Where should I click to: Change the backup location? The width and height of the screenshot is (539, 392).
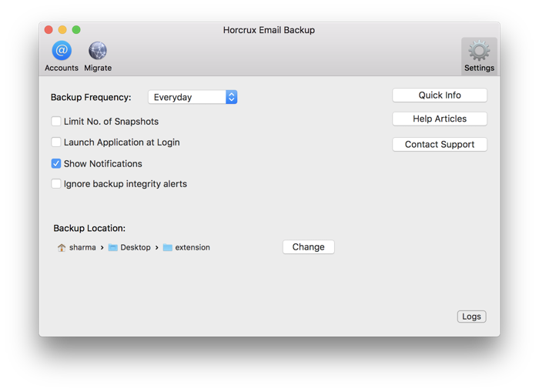308,247
